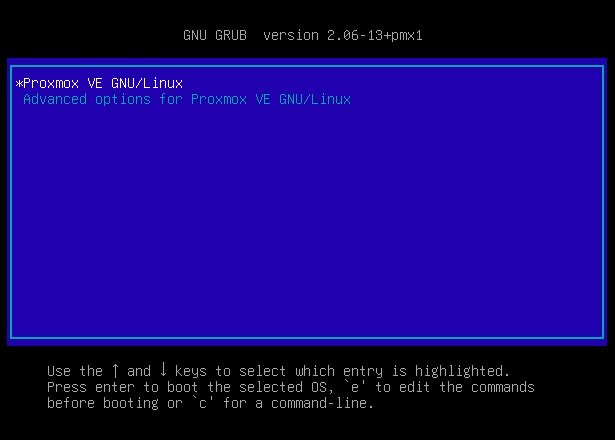The image size is (615, 440).
Task: Open Advanced options for Proxmox VE GNU/Linux
Action: (187, 99)
